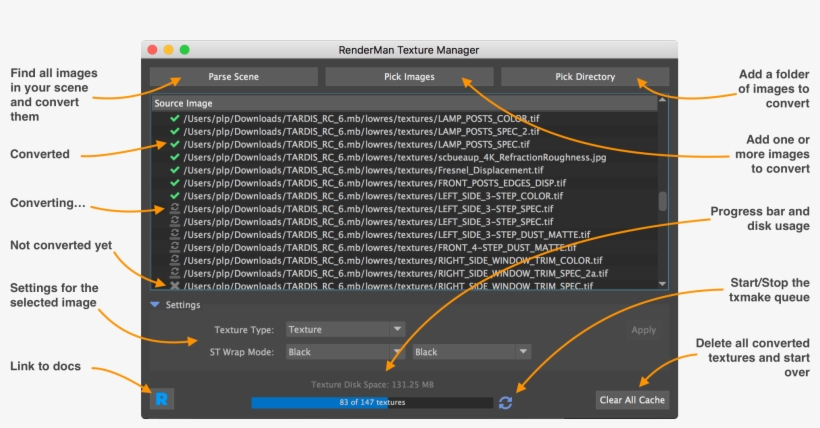Image resolution: width=820 pixels, height=428 pixels.
Task: Click the ST Wrap Mode label
Action: click(242, 352)
